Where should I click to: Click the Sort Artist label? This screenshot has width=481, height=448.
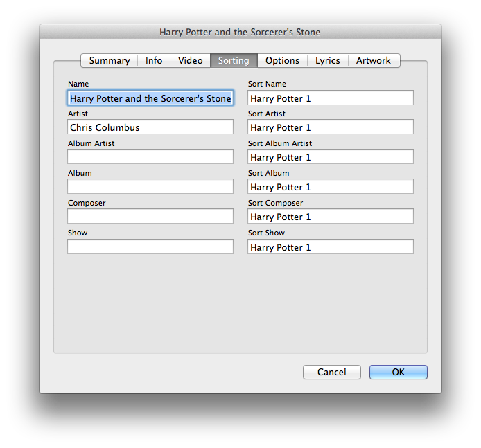[x=267, y=114]
